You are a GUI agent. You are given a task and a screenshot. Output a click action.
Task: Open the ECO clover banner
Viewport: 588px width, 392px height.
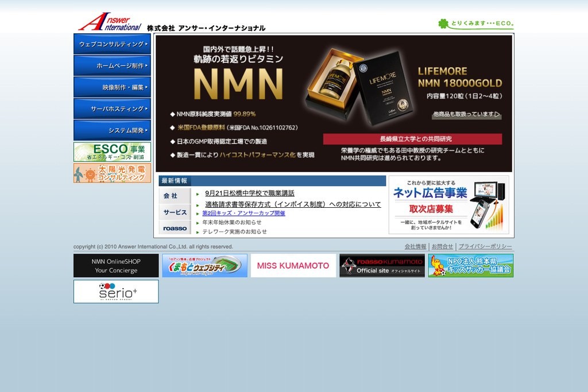(x=475, y=24)
